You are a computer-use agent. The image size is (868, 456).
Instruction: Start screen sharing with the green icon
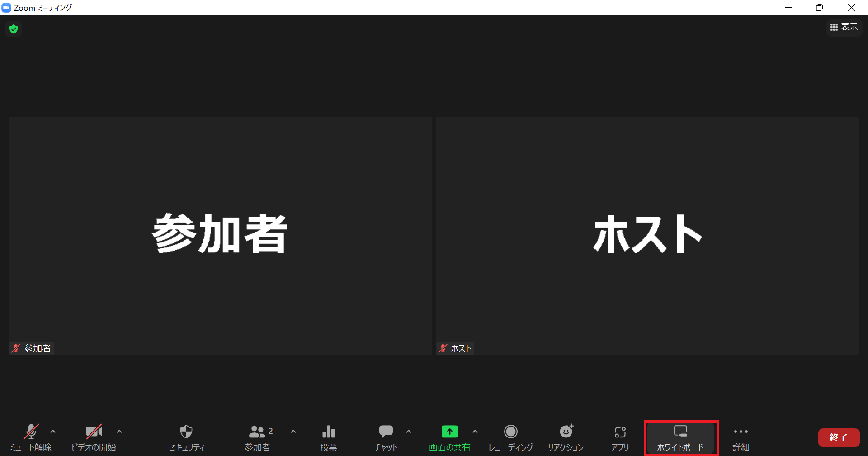tap(449, 437)
